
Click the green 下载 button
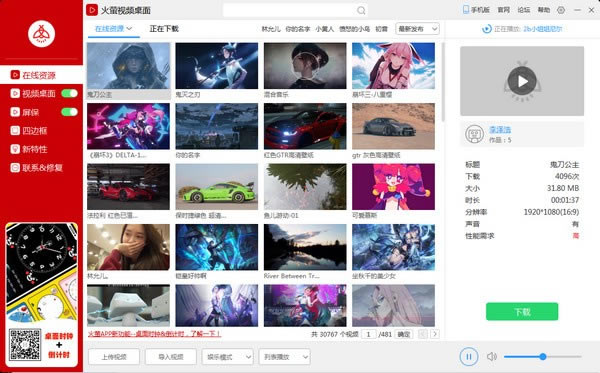522,311
